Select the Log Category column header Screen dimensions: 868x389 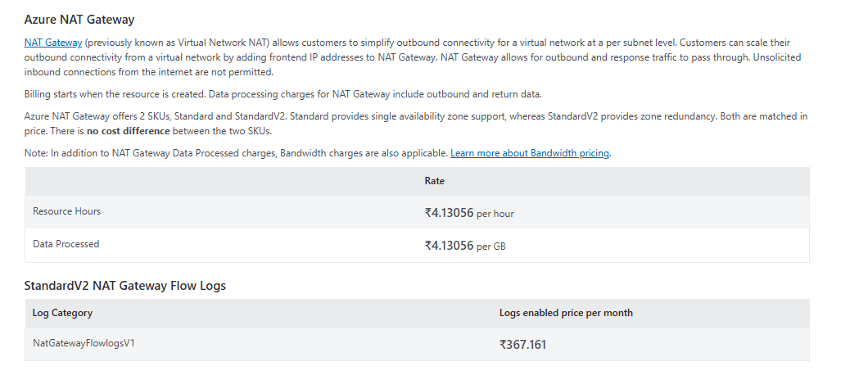click(62, 313)
